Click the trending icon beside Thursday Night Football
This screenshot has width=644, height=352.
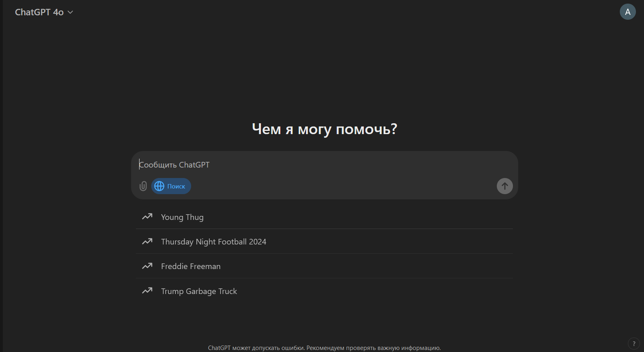[147, 241]
